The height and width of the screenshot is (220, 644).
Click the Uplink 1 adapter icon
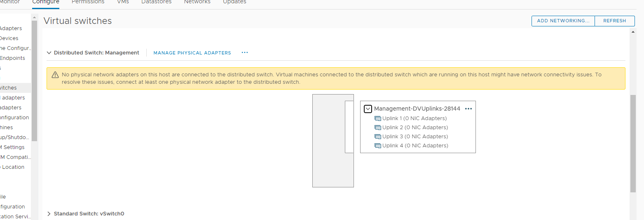point(378,118)
